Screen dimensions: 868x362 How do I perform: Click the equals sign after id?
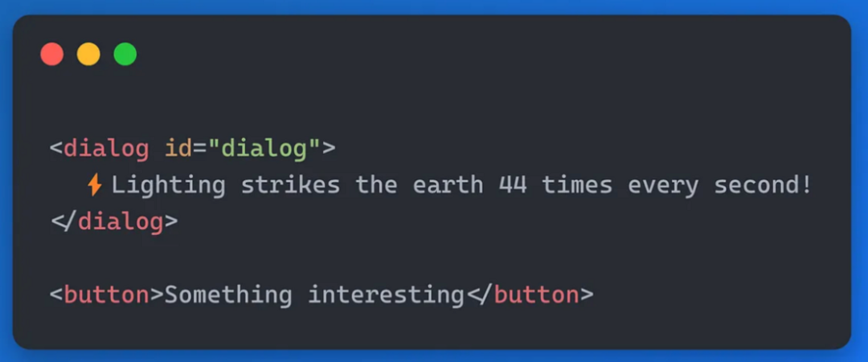[199, 149]
